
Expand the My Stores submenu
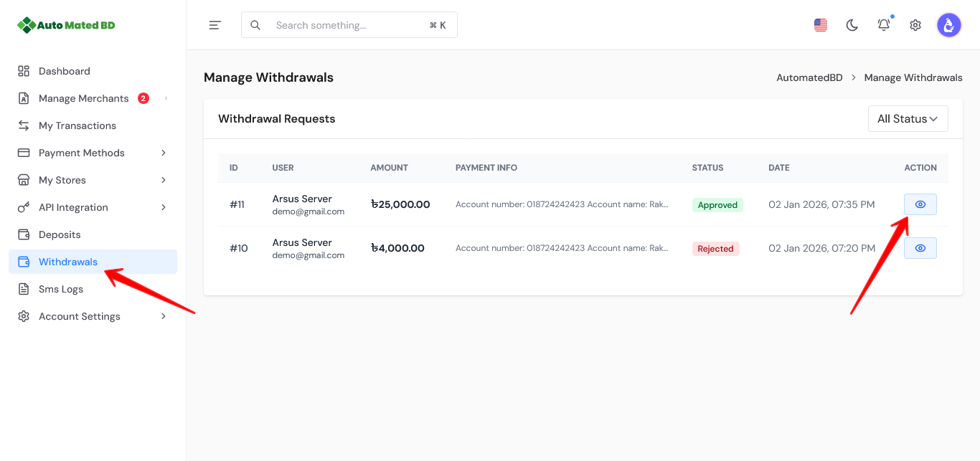coord(93,180)
